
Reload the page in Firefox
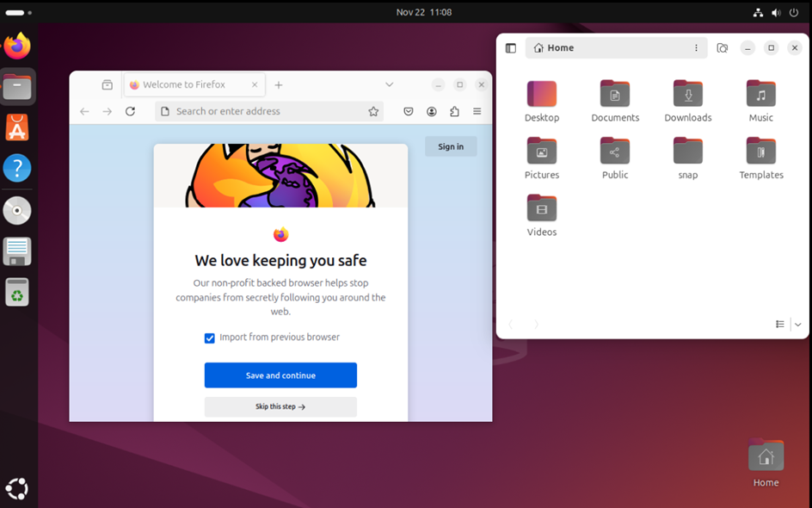(x=130, y=111)
